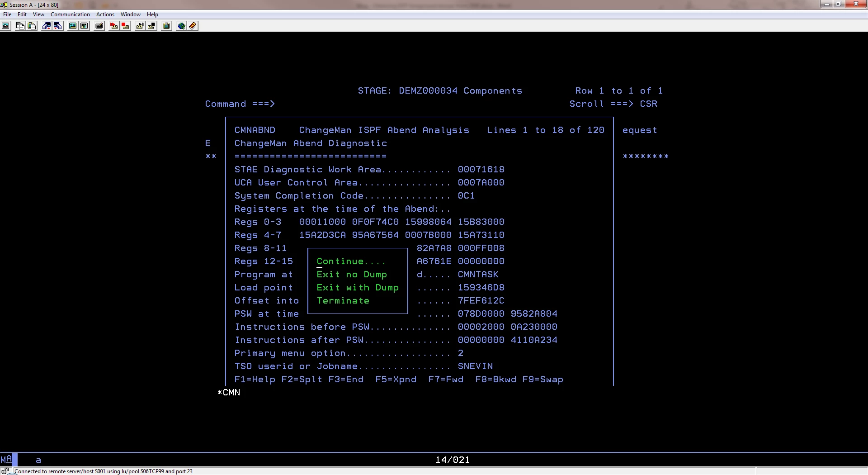Click the clipboard viewer toolbar icon
The image size is (868, 475).
[x=166, y=26]
